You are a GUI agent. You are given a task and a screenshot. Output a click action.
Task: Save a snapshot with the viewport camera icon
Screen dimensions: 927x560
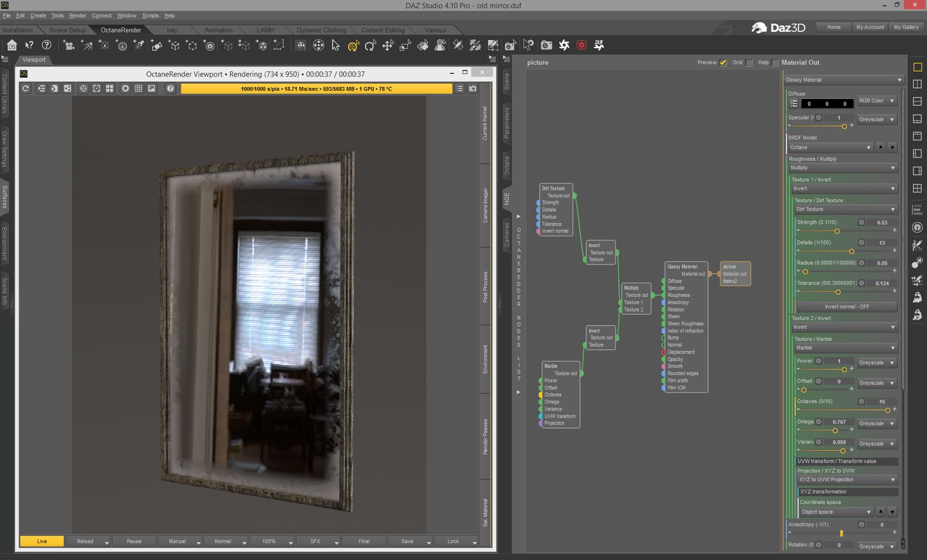(473, 89)
